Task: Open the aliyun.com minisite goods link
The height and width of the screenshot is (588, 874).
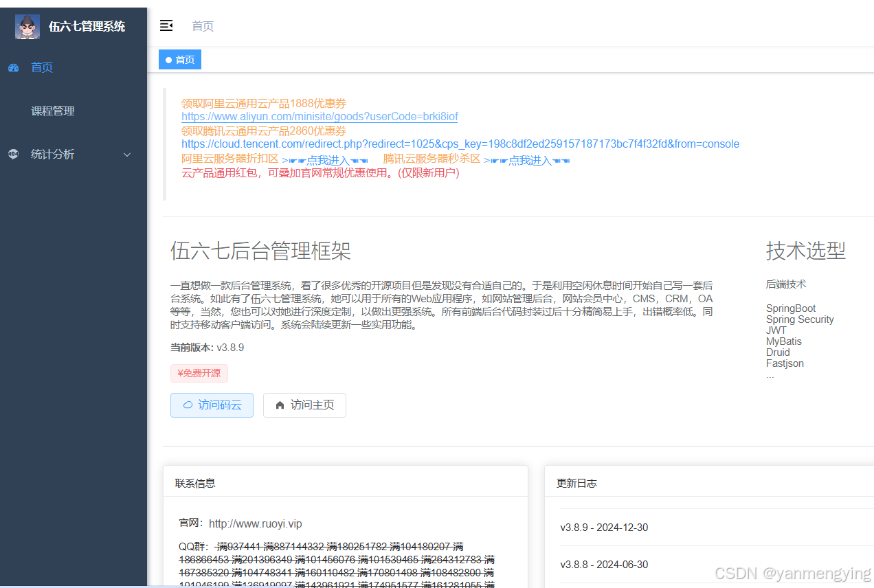Action: [320, 117]
